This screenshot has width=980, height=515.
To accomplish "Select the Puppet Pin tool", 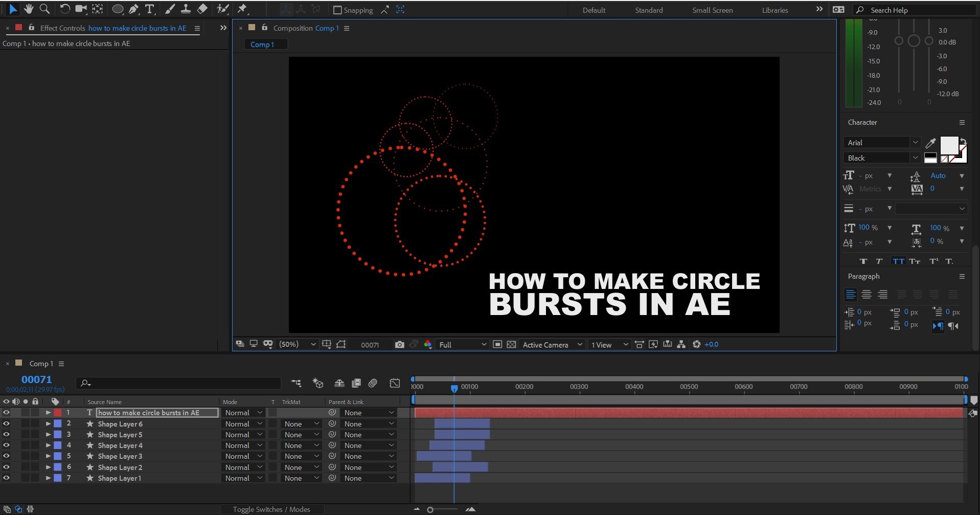I will (x=242, y=9).
